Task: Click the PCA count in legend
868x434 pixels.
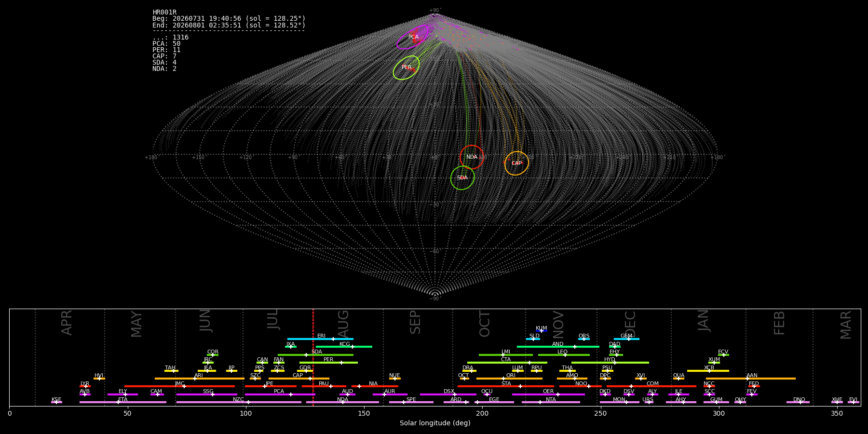Action: (x=166, y=44)
